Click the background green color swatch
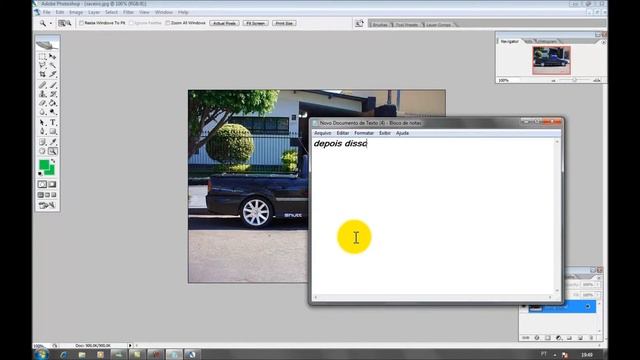 (51, 171)
